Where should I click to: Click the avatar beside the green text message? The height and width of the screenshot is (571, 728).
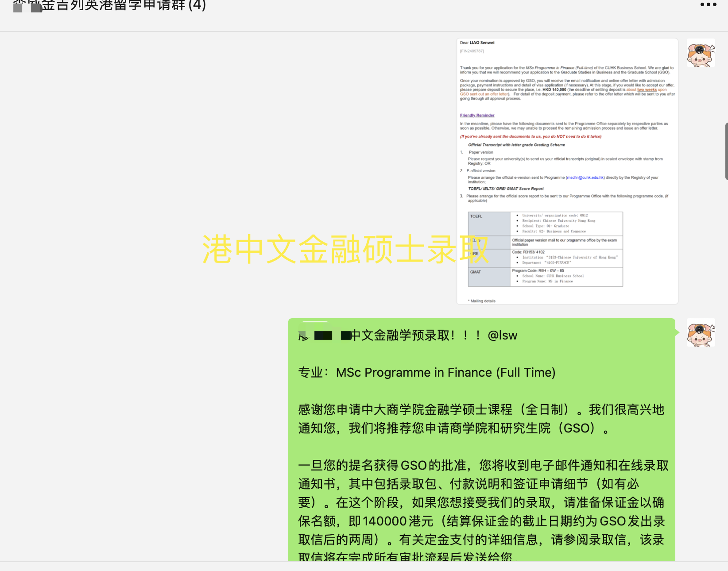point(701,333)
